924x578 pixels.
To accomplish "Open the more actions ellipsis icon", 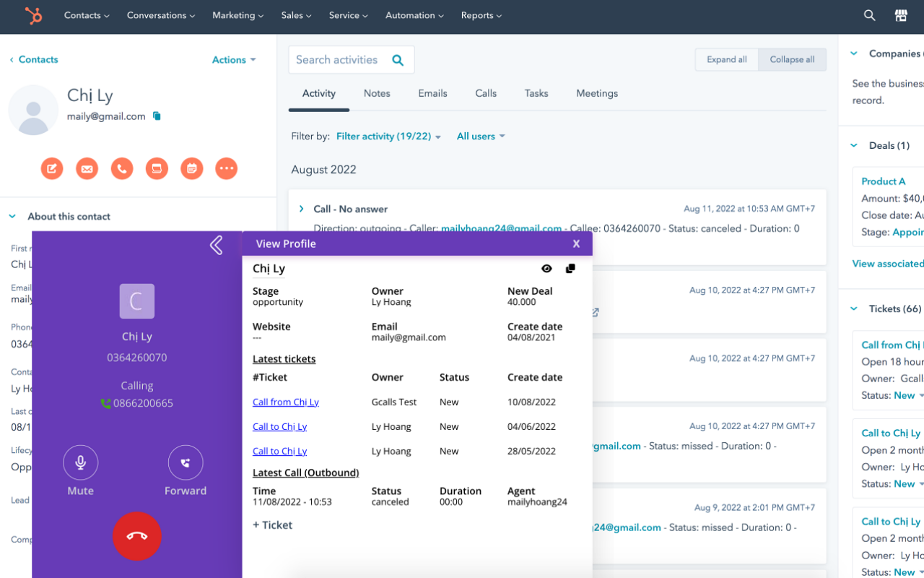I will point(227,168).
